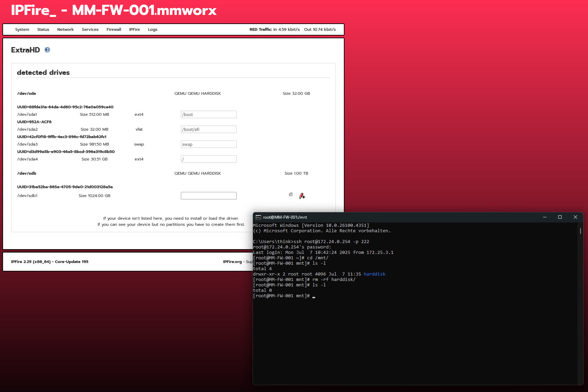Maximize the SSH terminal window
Viewport: 588px width, 392px height.
point(560,217)
